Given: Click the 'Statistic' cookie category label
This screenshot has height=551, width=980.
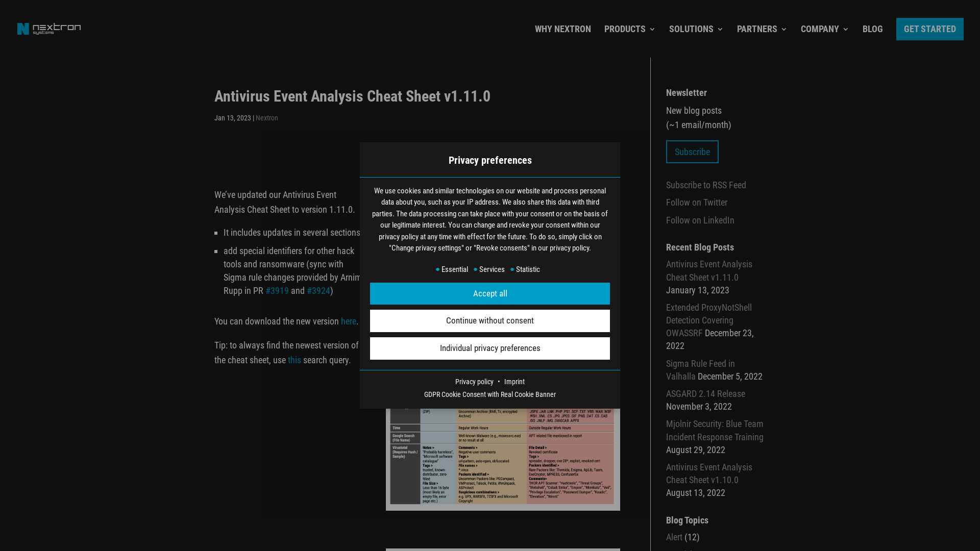Looking at the screenshot, I should click(x=527, y=269).
